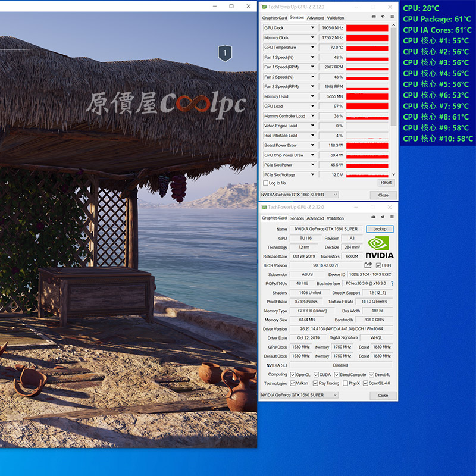Click the Reset button in Sensors window
476x476 pixels.
(x=386, y=183)
